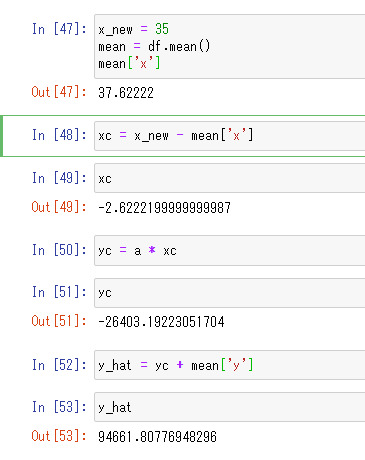Click the output -26403.19223051704

point(161,322)
